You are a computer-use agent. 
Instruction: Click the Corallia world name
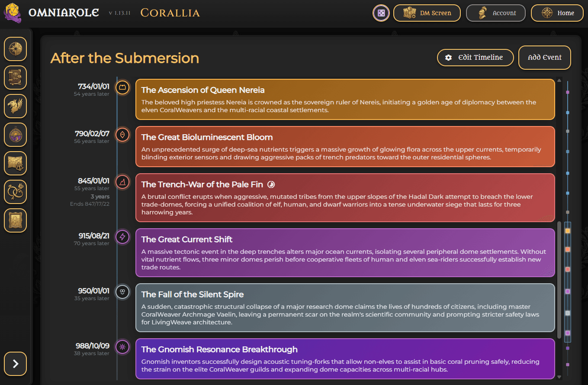tap(170, 13)
